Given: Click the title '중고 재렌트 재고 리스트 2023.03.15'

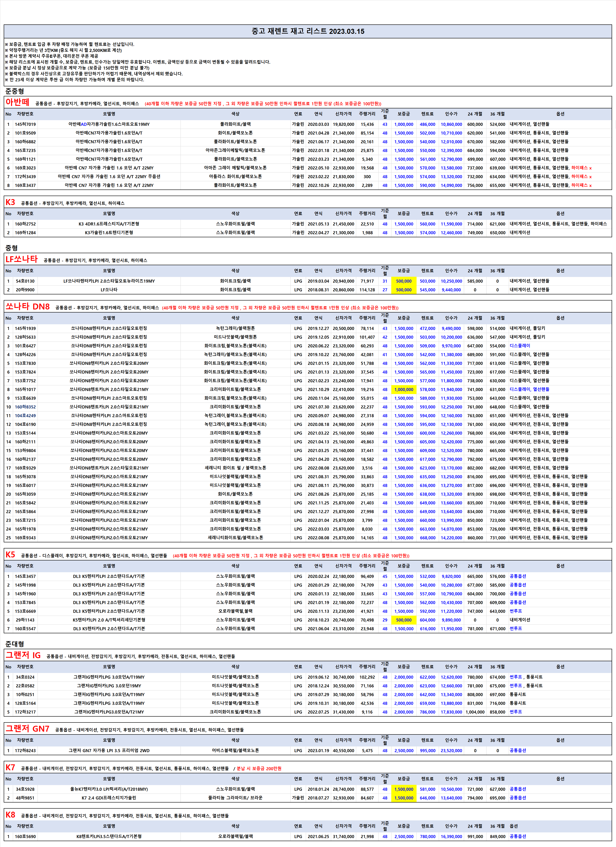Looking at the screenshot, I should [308, 31].
